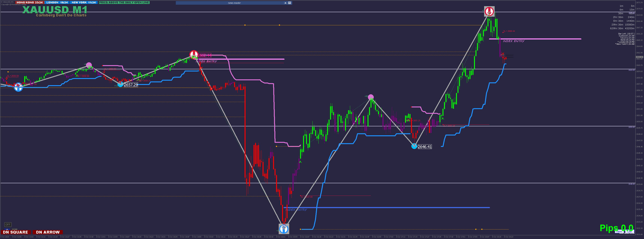Select the pink swing-high dot near 13:43

89,65
